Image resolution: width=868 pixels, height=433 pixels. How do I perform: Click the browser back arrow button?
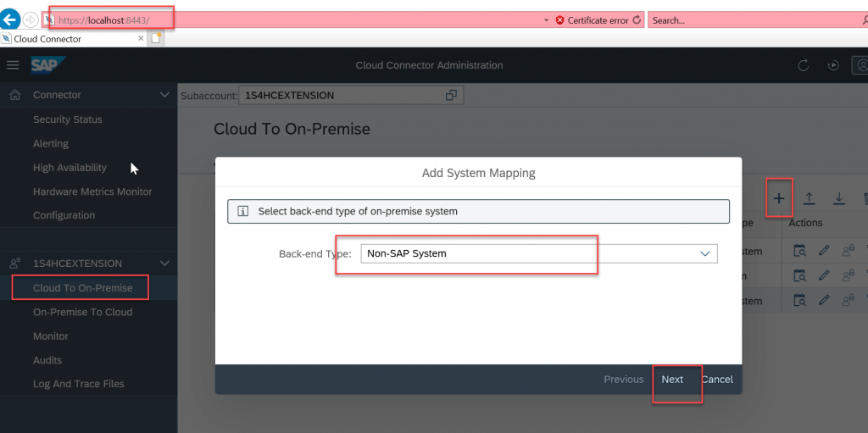tap(8, 20)
